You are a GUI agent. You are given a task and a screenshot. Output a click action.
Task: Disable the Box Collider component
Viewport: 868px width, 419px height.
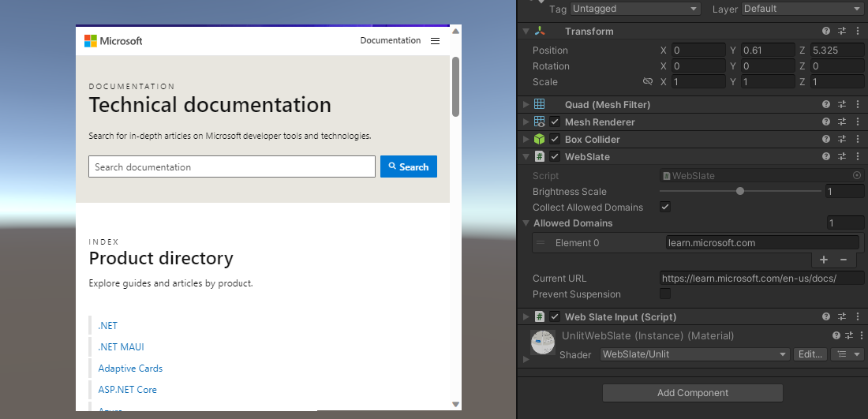(555, 140)
